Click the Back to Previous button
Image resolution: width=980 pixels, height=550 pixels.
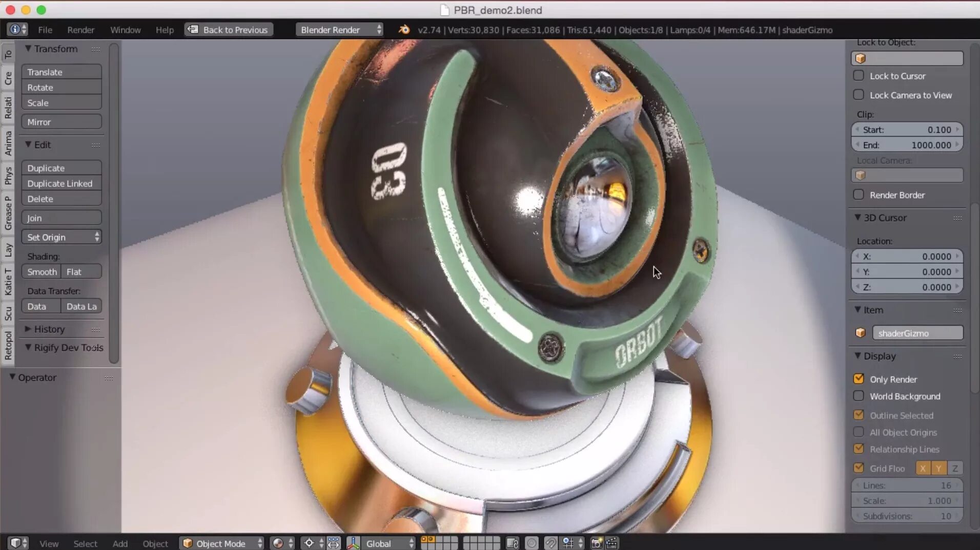coord(229,30)
